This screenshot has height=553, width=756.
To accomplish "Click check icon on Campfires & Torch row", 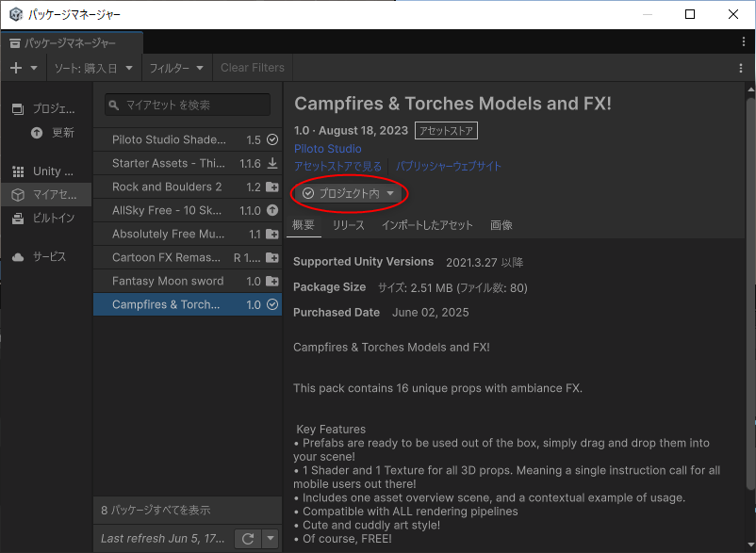I will [x=272, y=304].
